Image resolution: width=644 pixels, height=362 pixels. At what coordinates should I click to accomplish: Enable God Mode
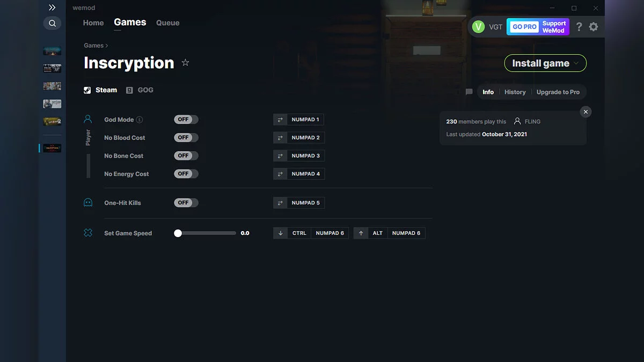[186, 119]
